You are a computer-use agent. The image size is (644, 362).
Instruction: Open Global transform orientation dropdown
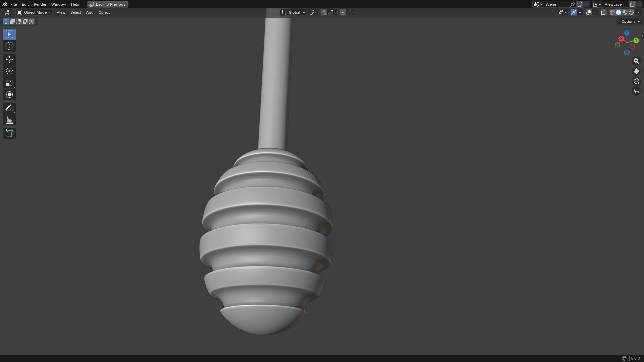[293, 12]
